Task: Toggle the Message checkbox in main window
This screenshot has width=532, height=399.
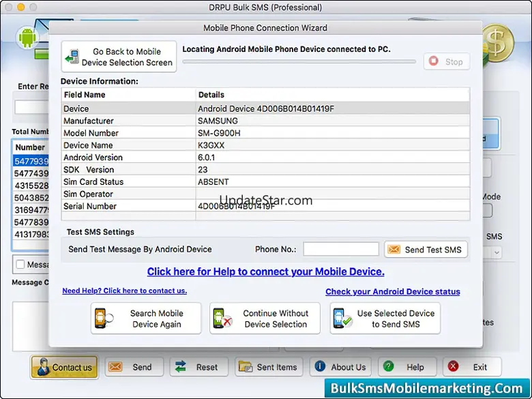Action: click(x=20, y=265)
